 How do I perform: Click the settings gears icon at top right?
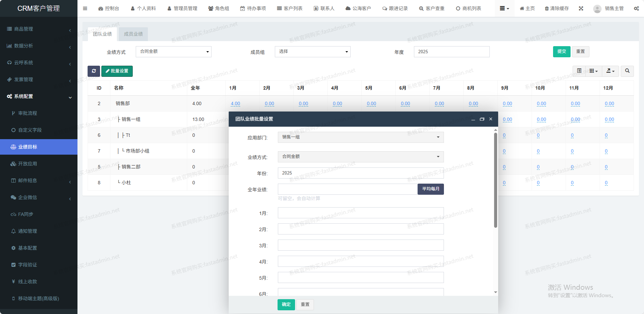[636, 8]
